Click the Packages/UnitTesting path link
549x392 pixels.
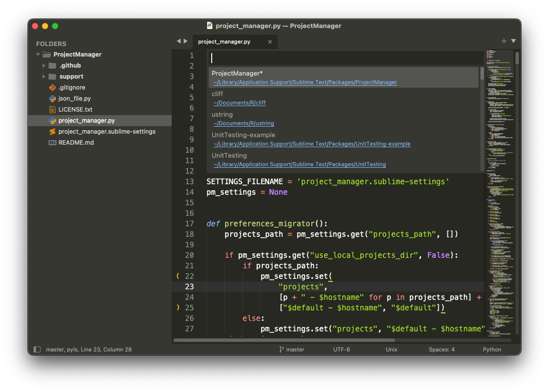tap(300, 164)
